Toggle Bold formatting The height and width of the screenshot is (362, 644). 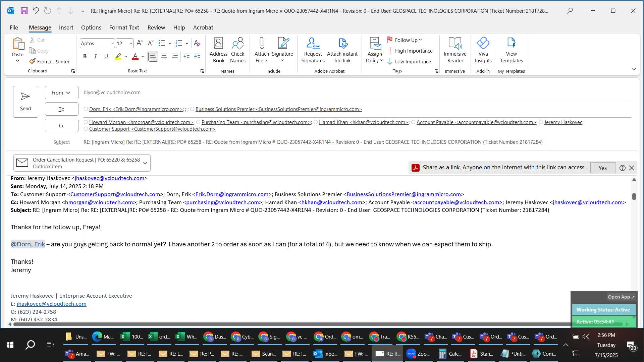click(x=85, y=56)
